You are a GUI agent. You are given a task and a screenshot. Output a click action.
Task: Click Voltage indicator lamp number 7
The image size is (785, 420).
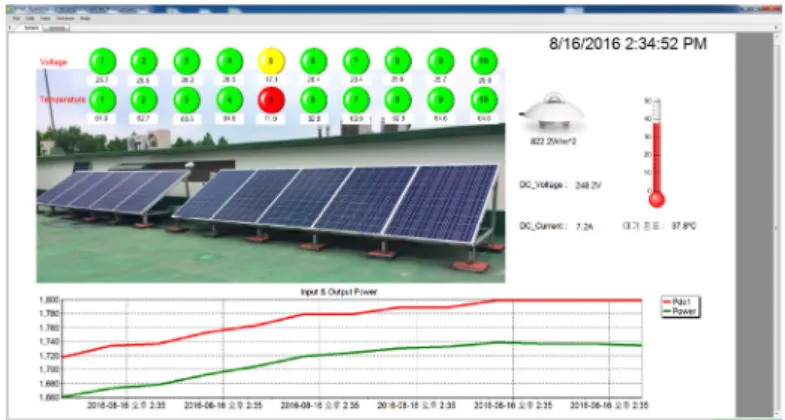point(356,61)
